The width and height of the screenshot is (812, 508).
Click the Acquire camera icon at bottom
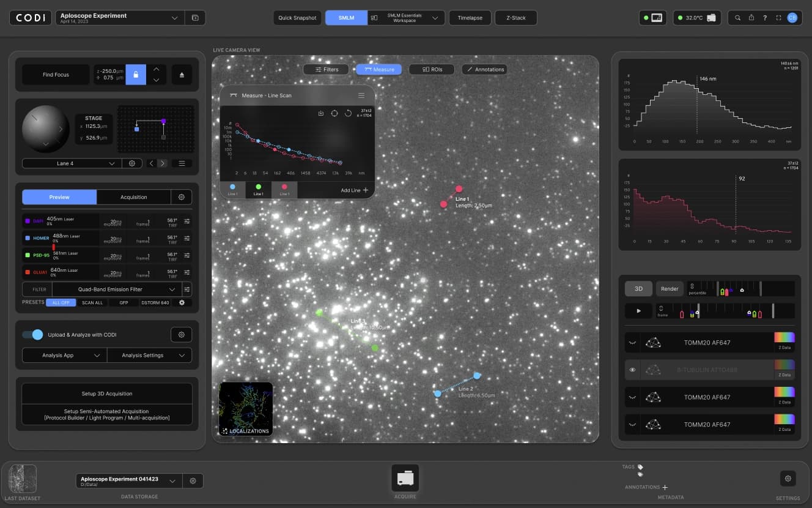tap(405, 478)
